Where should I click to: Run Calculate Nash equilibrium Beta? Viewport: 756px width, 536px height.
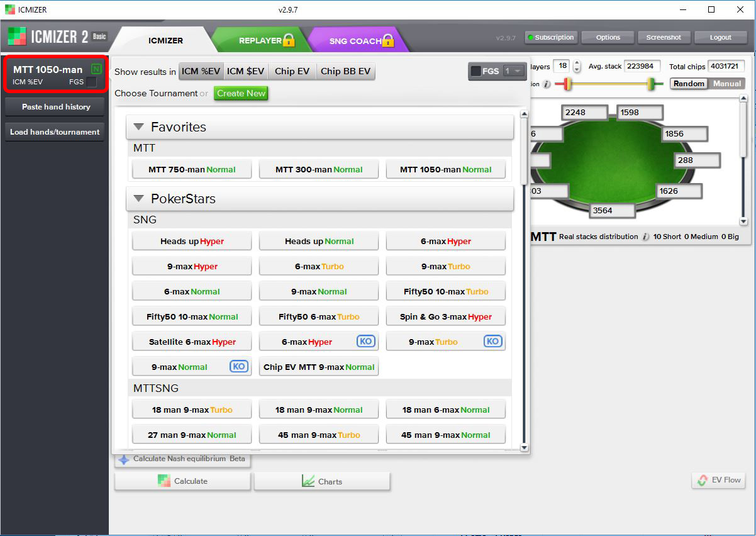tap(182, 459)
